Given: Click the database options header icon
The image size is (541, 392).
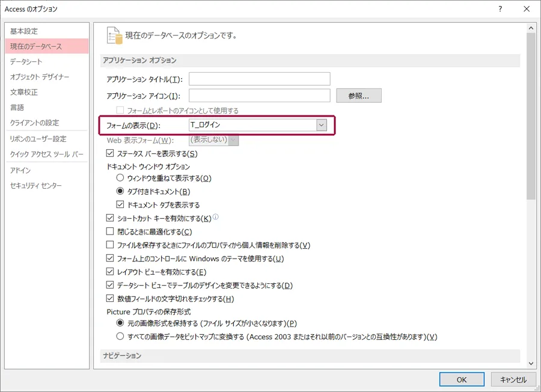Looking at the screenshot, I should coord(114,35).
